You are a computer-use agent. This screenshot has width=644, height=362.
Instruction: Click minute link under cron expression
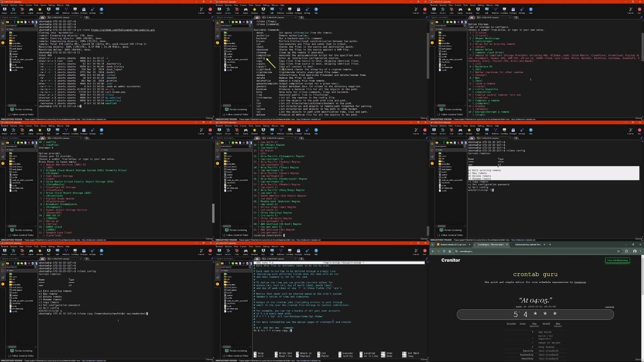[511, 323]
